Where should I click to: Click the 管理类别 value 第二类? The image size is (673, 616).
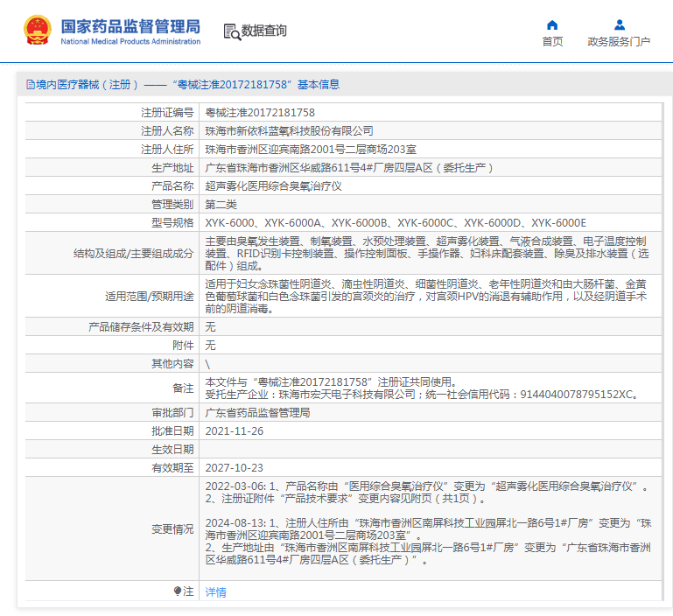pos(221,205)
